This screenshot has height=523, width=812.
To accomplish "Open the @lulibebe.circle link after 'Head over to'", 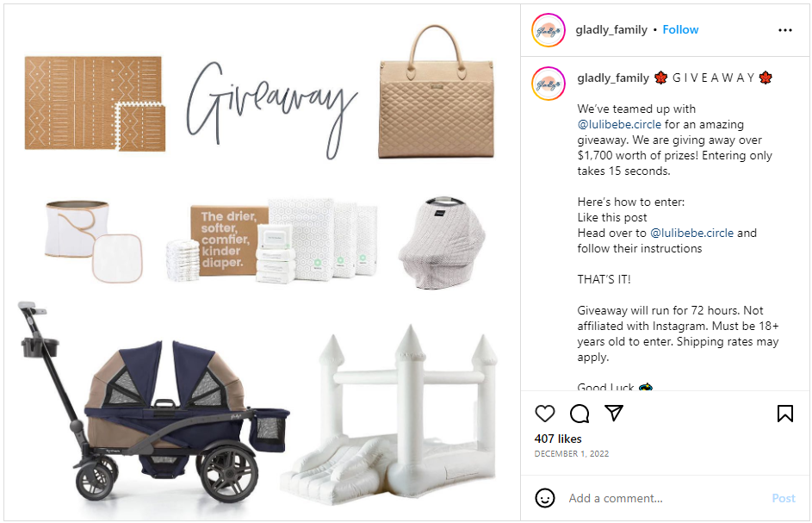I will tap(691, 233).
